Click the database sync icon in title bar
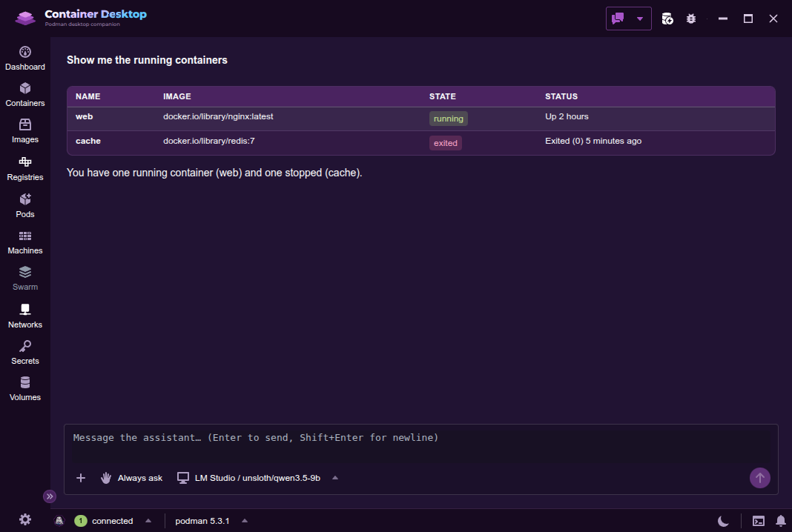 click(x=667, y=19)
